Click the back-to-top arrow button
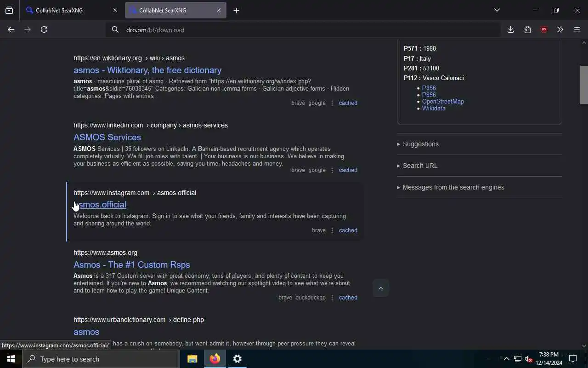Screen dimensions: 588x368 point(380,288)
